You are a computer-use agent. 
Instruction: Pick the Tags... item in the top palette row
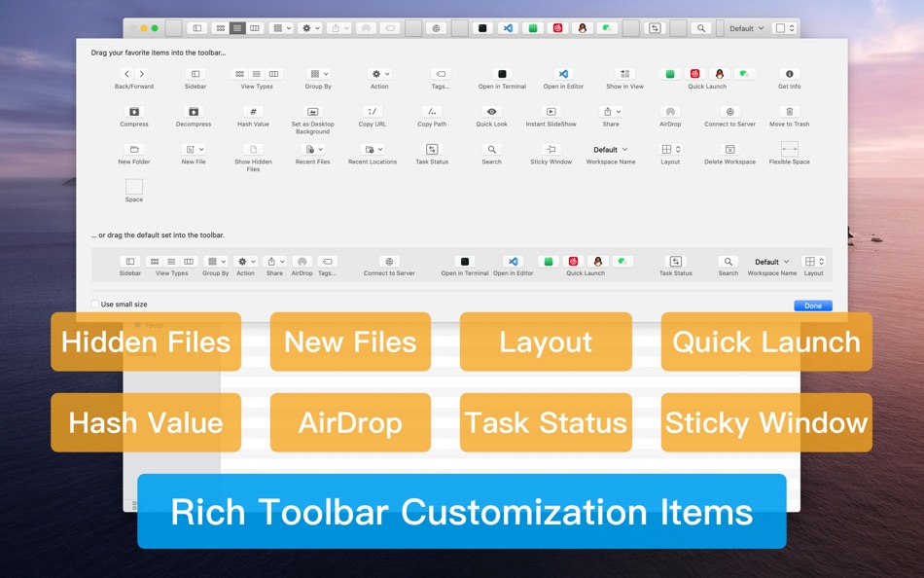pos(441,74)
